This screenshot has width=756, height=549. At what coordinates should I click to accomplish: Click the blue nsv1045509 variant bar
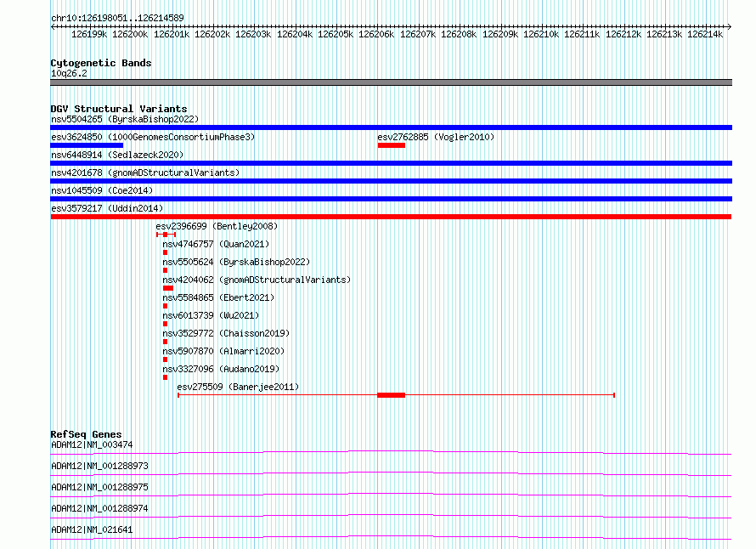point(391,199)
